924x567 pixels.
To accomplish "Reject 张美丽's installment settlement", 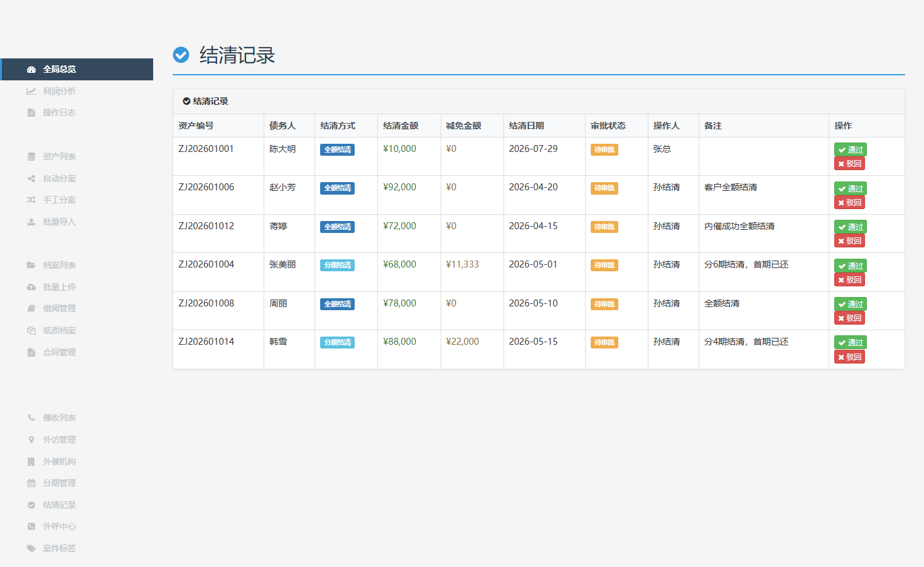I will point(849,280).
